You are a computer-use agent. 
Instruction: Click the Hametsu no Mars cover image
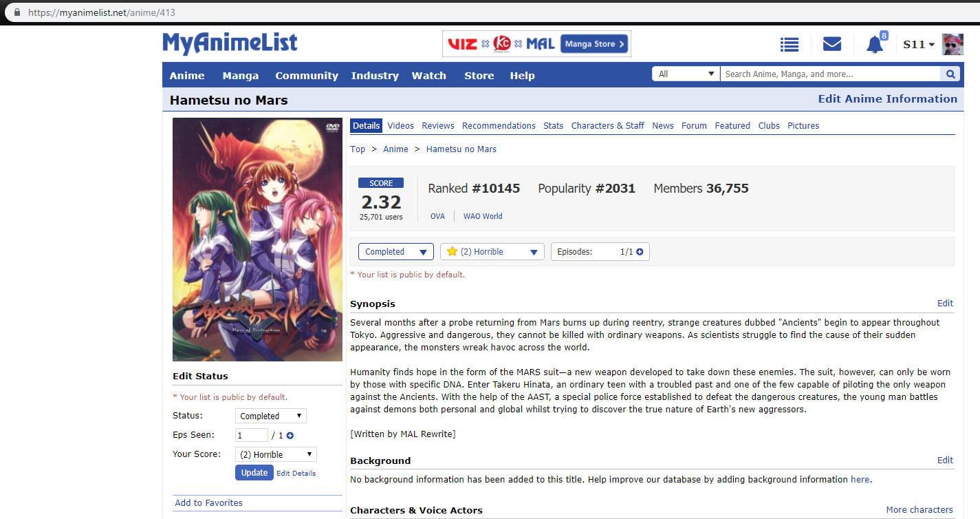[x=257, y=240]
